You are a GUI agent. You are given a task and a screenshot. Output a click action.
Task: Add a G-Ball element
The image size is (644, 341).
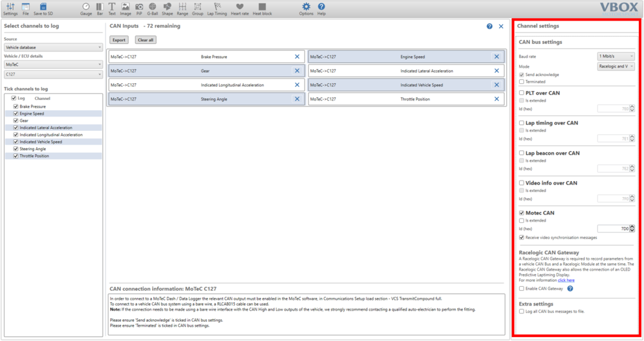pyautogui.click(x=153, y=8)
